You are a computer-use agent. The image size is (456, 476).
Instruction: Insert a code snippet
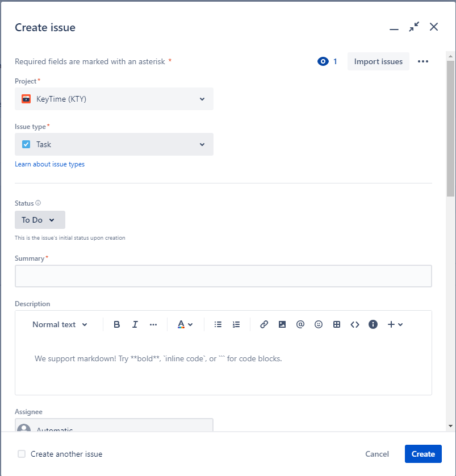355,324
